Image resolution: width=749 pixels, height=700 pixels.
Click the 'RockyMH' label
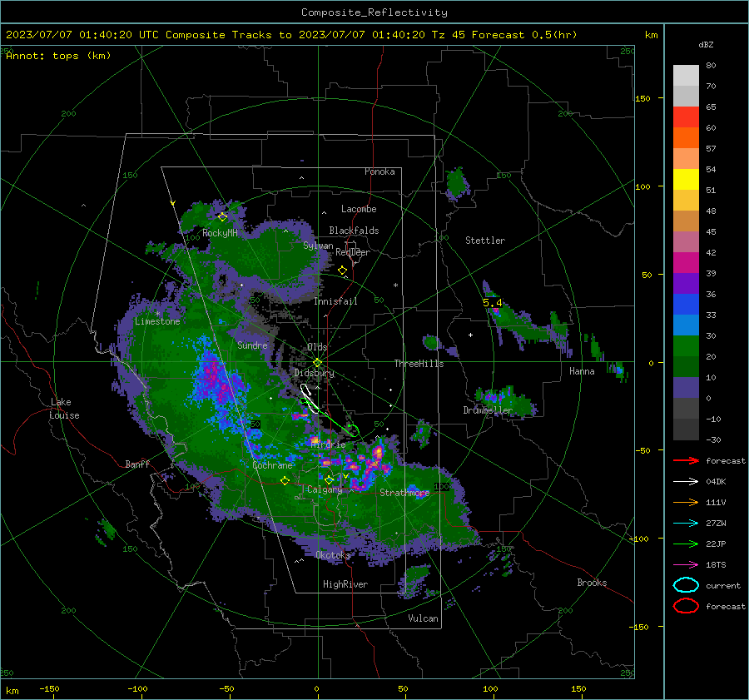pyautogui.click(x=220, y=233)
